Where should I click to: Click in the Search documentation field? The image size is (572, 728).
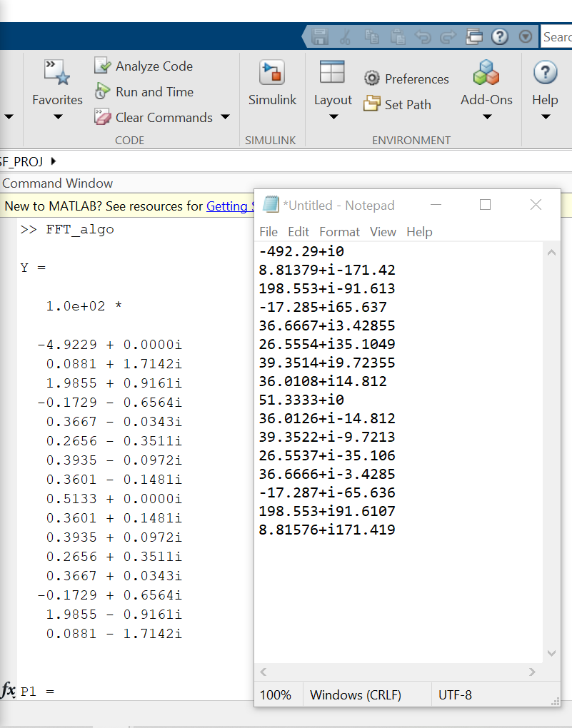pyautogui.click(x=557, y=36)
